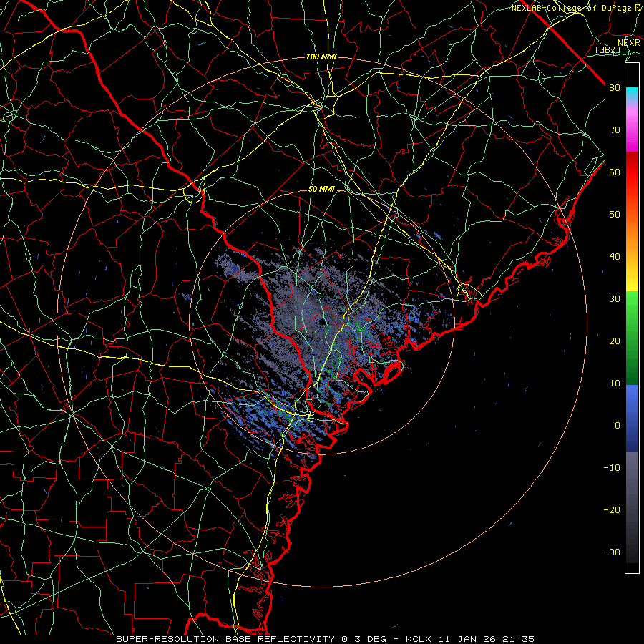Click the 80 value on the dBZ scale
The width and height of the screenshot is (644, 644).
[x=615, y=87]
